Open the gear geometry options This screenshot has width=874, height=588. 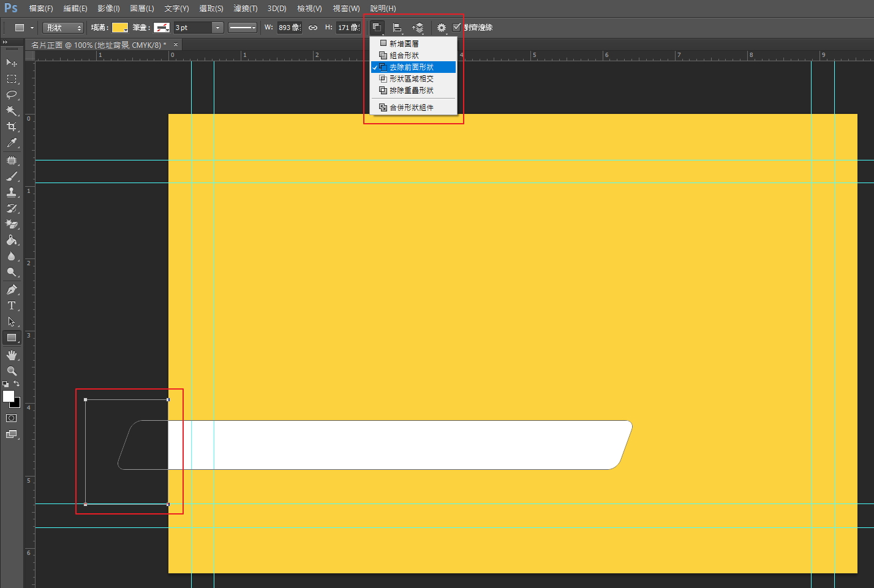441,28
